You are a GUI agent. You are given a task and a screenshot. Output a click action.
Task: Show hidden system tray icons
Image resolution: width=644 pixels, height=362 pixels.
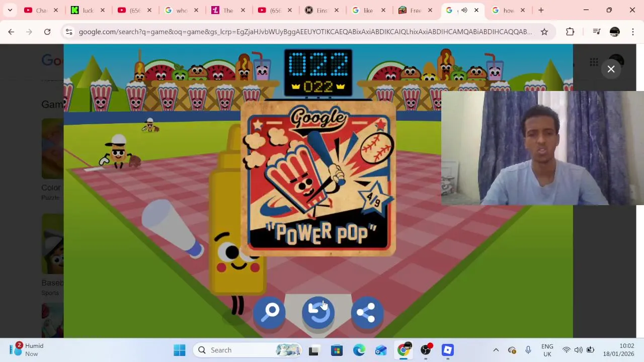coord(496,350)
